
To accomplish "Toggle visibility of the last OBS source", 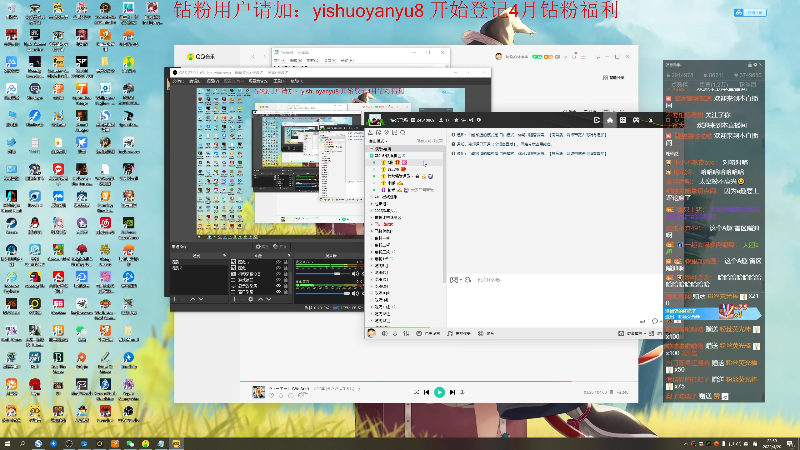I will [x=279, y=292].
